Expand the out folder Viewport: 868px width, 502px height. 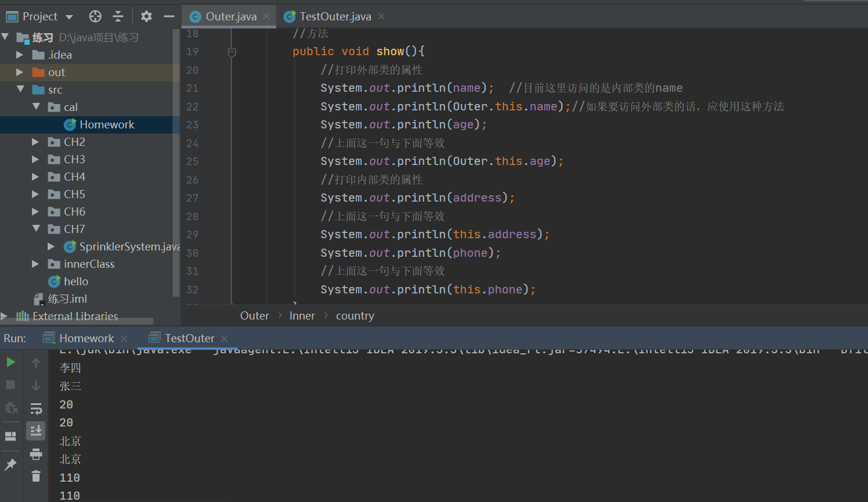click(x=20, y=72)
